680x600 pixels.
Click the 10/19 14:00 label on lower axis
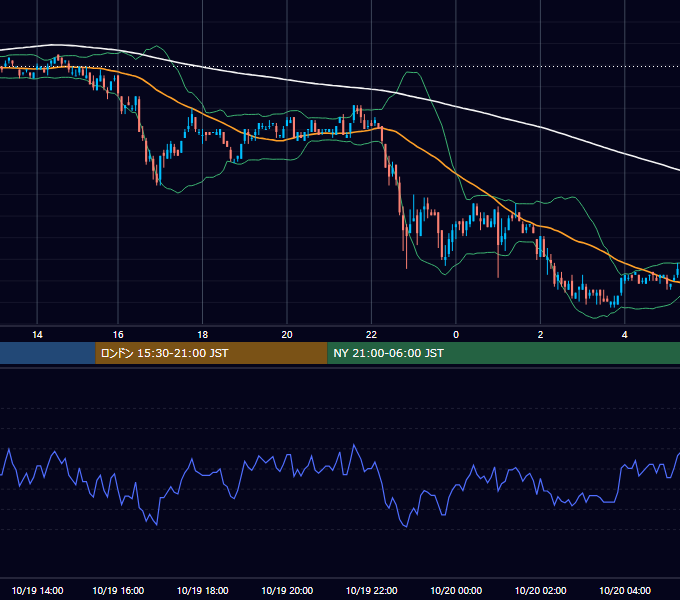click(37, 590)
